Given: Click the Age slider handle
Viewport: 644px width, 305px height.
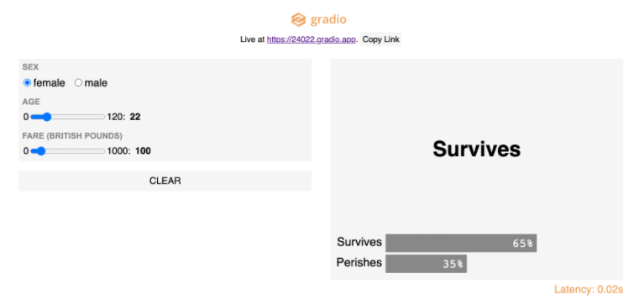Looking at the screenshot, I should (46, 117).
